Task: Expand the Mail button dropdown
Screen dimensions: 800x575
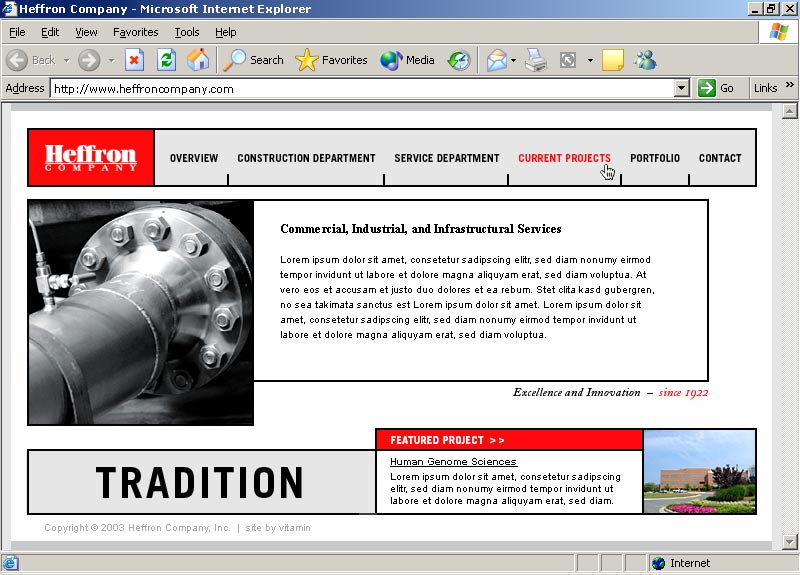Action: (513, 60)
